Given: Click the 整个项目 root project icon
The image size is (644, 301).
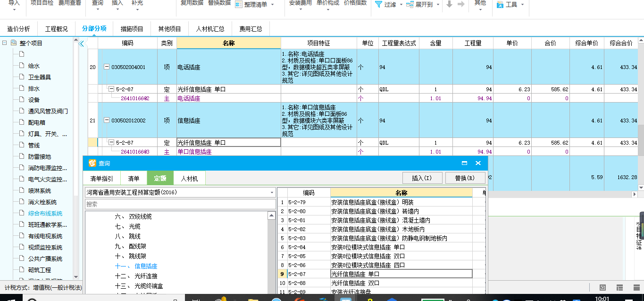Looking at the screenshot, I should 13,43.
